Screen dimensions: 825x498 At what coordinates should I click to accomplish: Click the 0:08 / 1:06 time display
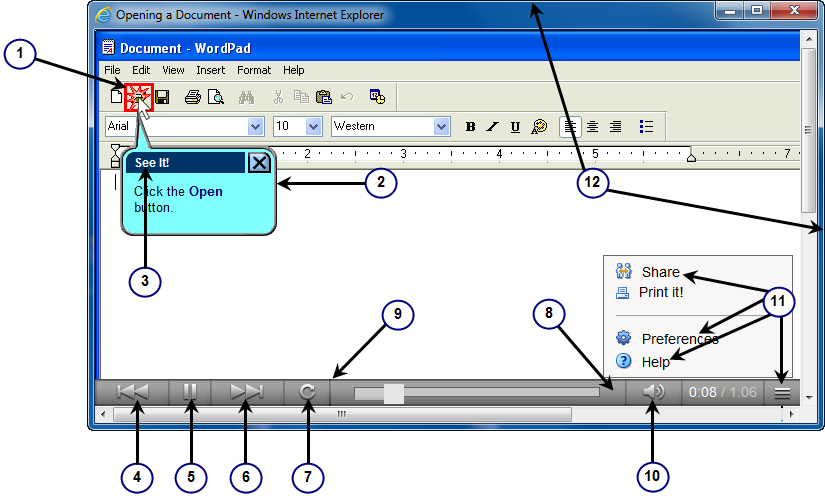click(722, 392)
